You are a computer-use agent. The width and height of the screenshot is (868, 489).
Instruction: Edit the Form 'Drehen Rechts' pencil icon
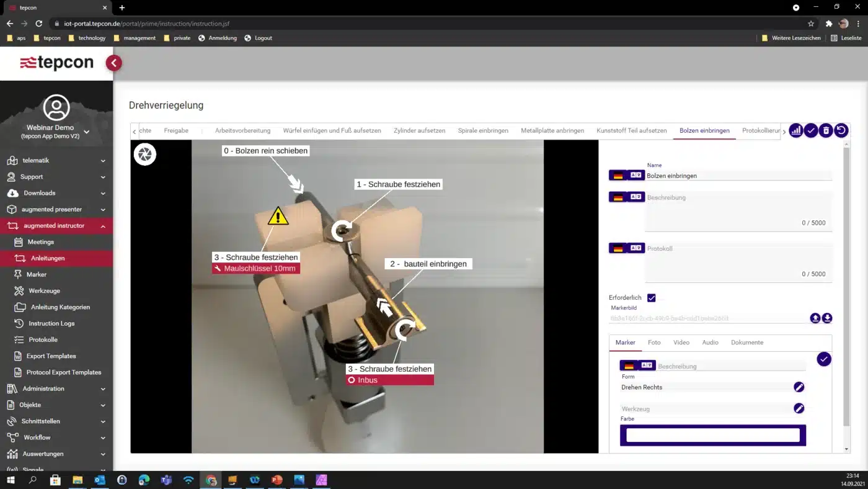click(799, 387)
